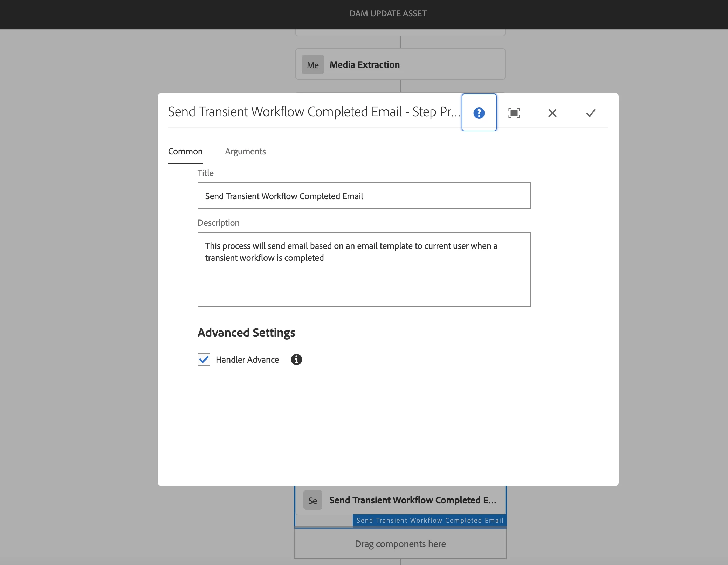
Task: Cancel the dialog using the X icon
Action: pyautogui.click(x=552, y=113)
